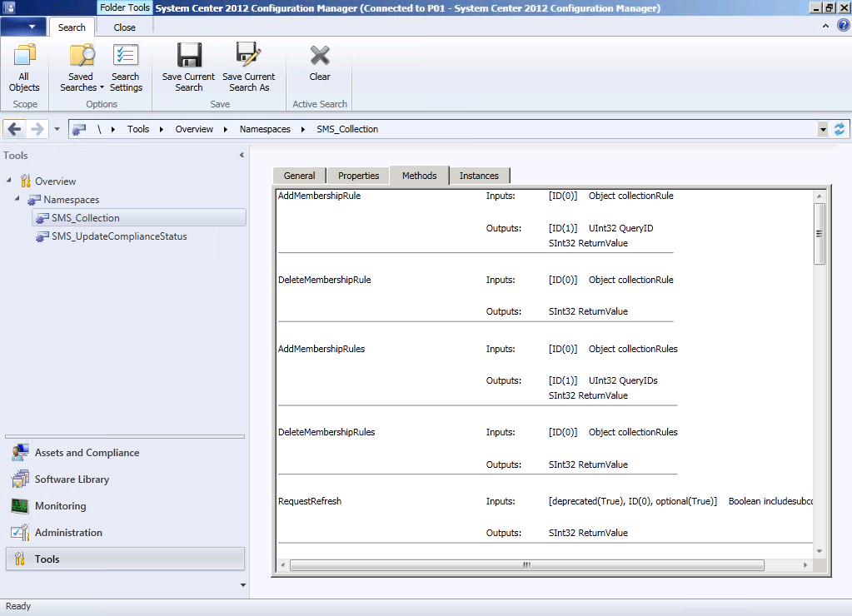
Task: Click the SMS_Collection node icon
Action: click(x=42, y=218)
